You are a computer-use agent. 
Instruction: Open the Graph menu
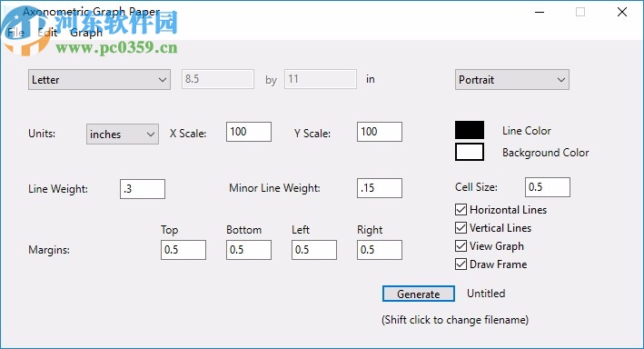[86, 33]
